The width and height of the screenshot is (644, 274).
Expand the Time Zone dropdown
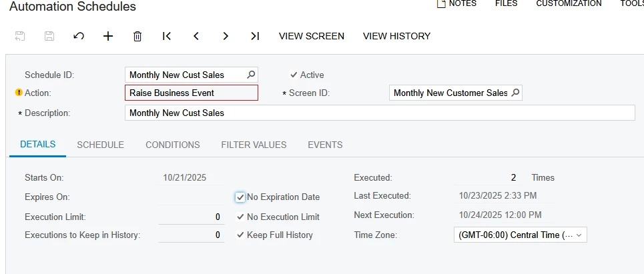(579, 235)
